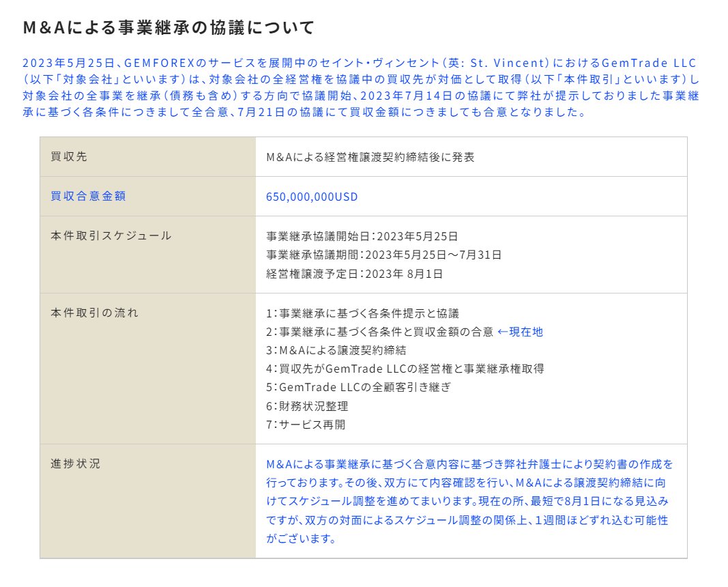Click the '本件取引の流れ' row label
728x587 pixels.
[x=94, y=313]
